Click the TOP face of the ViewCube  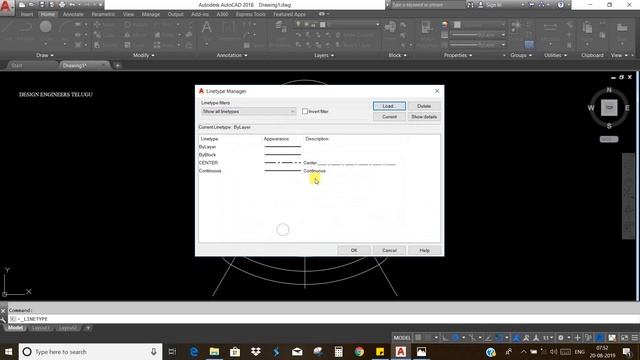point(609,108)
